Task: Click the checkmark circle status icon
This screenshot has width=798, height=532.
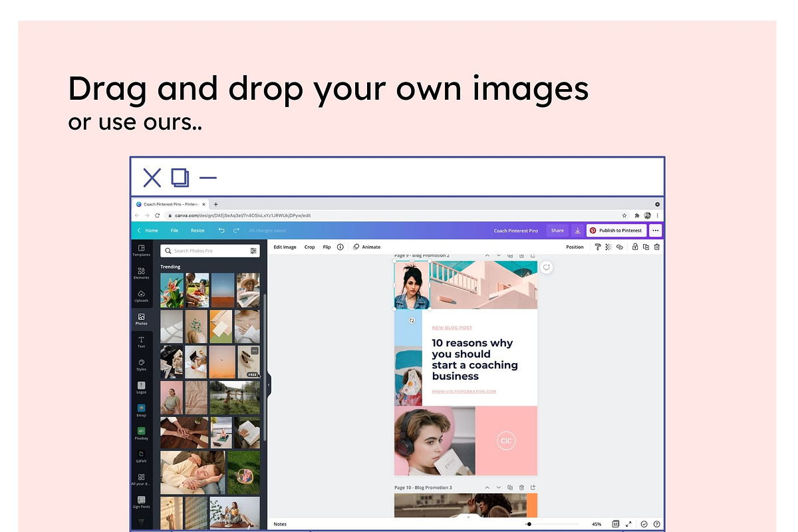Action: coord(644,524)
